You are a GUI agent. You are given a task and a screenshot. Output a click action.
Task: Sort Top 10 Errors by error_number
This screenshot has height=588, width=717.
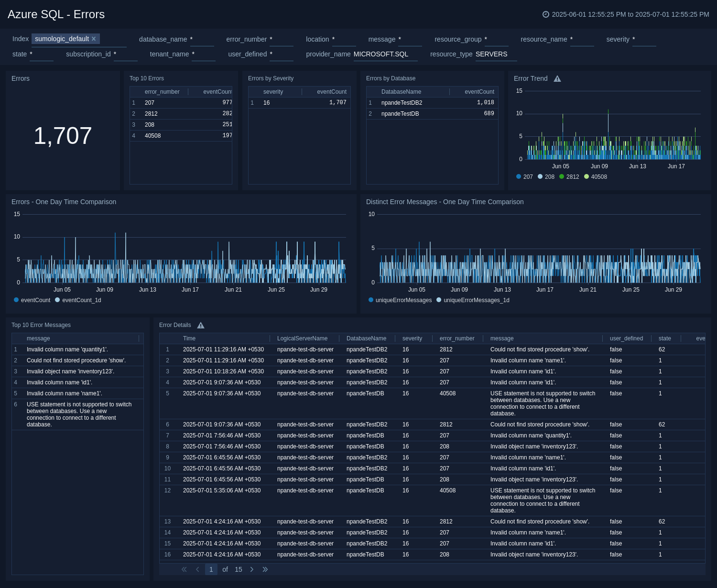coord(162,92)
